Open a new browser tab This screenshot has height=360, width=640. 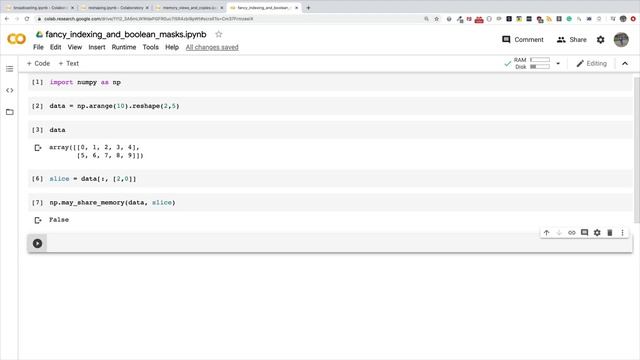308,8
